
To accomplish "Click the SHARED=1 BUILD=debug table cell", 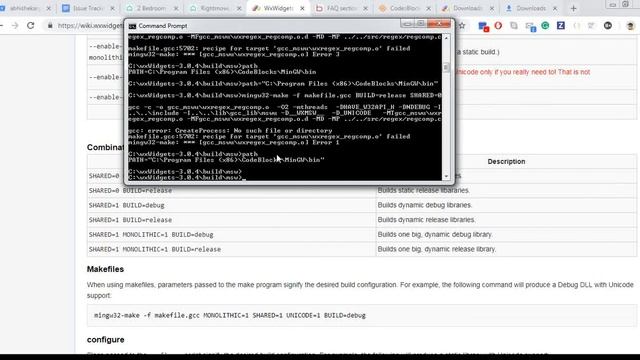I will click(231, 205).
